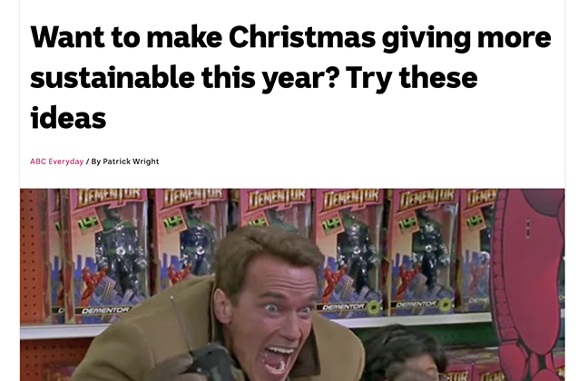Click the dark-haired person at photo's lower right

click(x=403, y=355)
